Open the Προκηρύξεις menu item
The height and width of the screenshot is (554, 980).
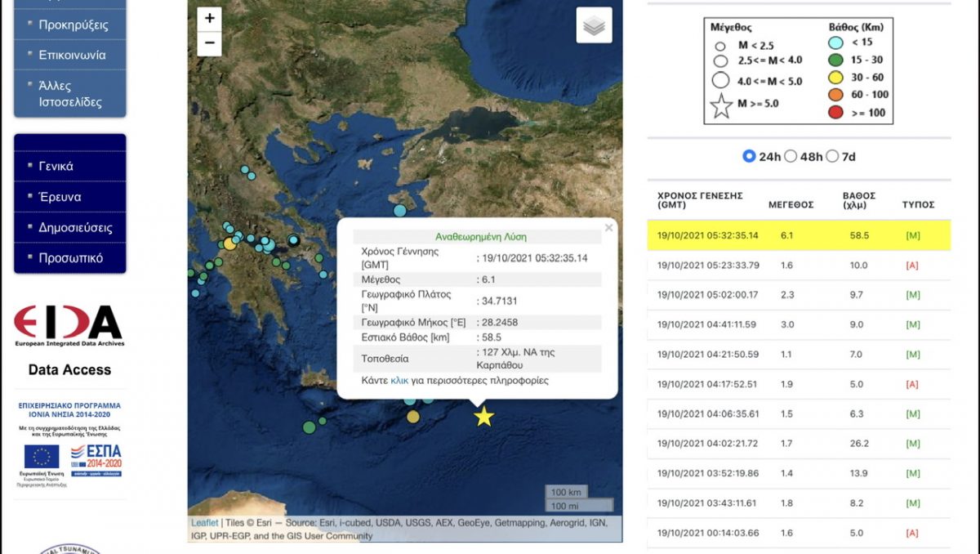click(x=73, y=25)
